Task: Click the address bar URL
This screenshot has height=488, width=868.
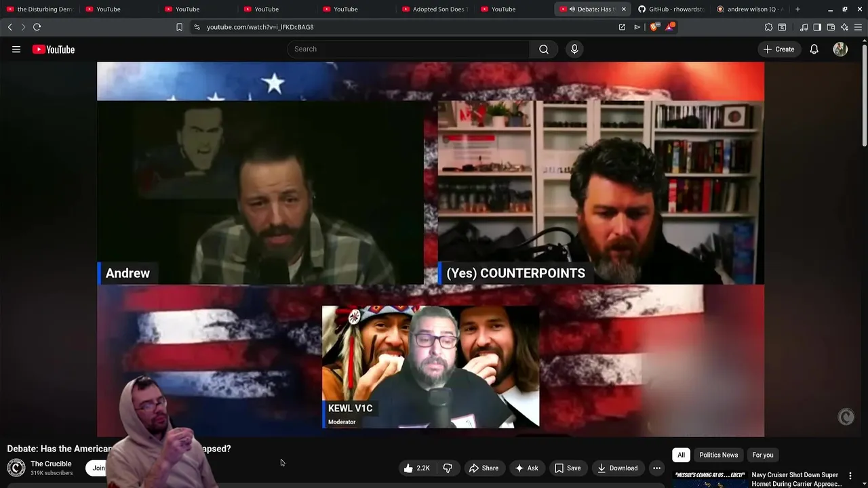Action: 260,27
